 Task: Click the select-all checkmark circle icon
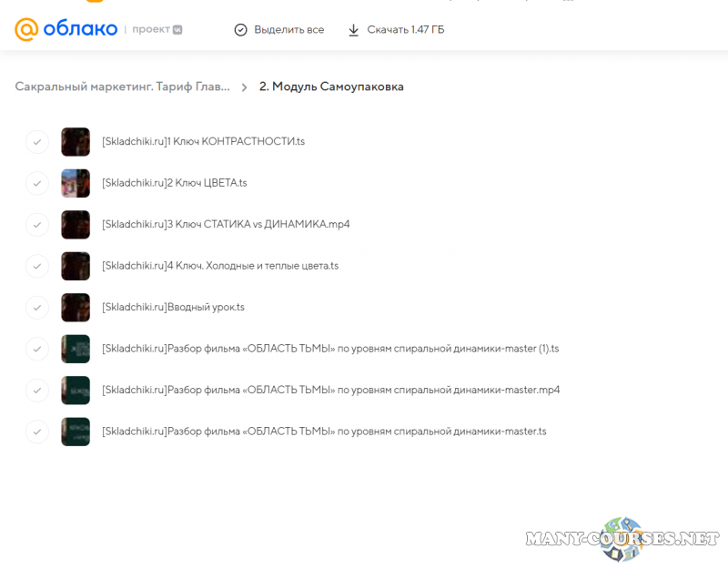tap(240, 30)
